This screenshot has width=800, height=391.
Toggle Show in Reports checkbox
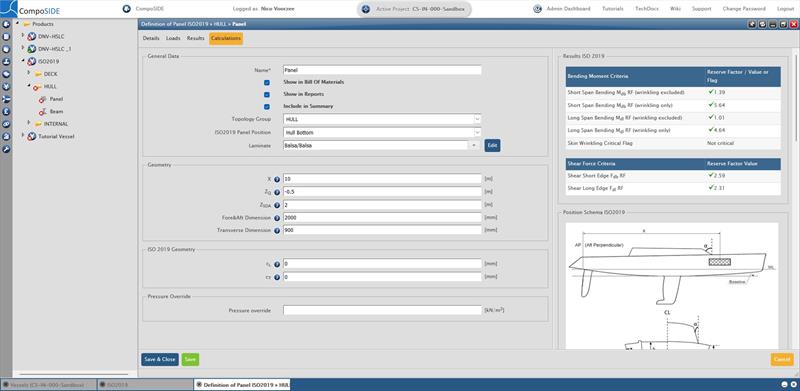tap(266, 94)
